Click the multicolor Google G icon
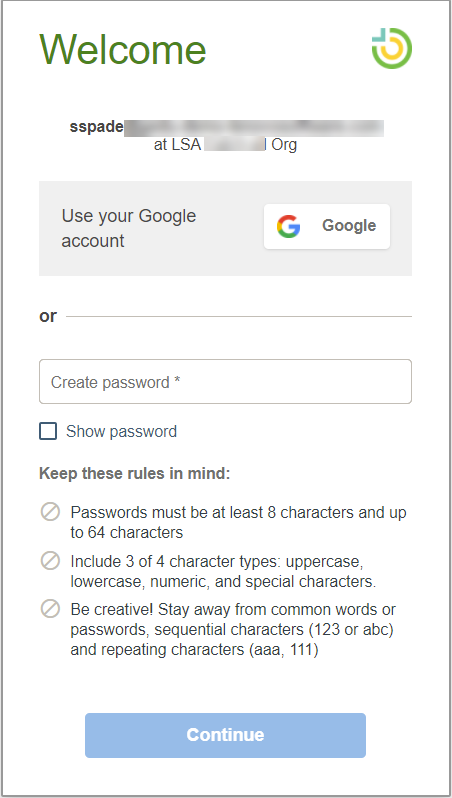The width and height of the screenshot is (452, 798). coord(289,226)
